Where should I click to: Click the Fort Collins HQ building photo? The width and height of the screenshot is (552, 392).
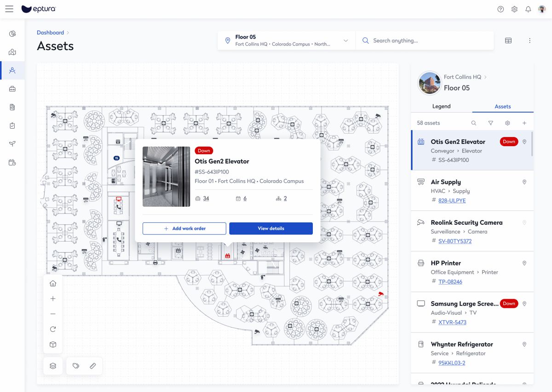[430, 83]
